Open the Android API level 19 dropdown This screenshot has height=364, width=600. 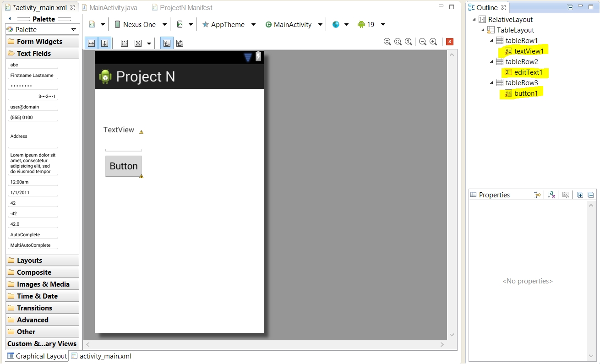[x=371, y=25]
